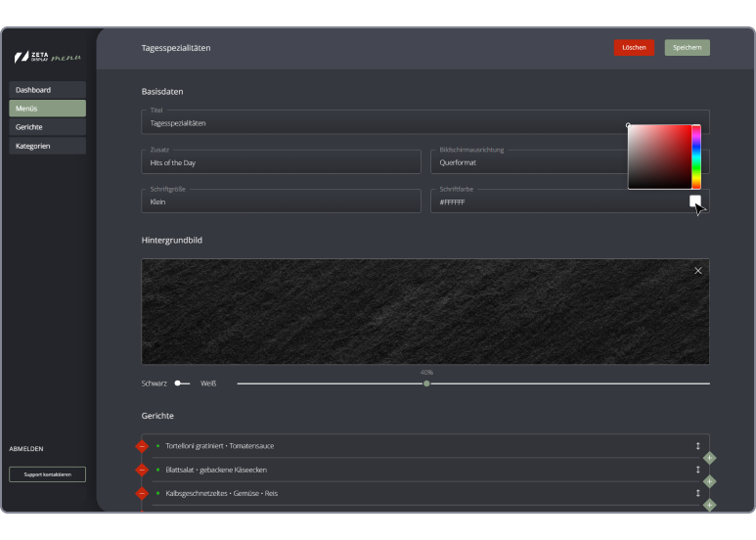756x540 pixels.
Task: Edit the Titel field Tagesspezialitäten
Action: [425, 122]
